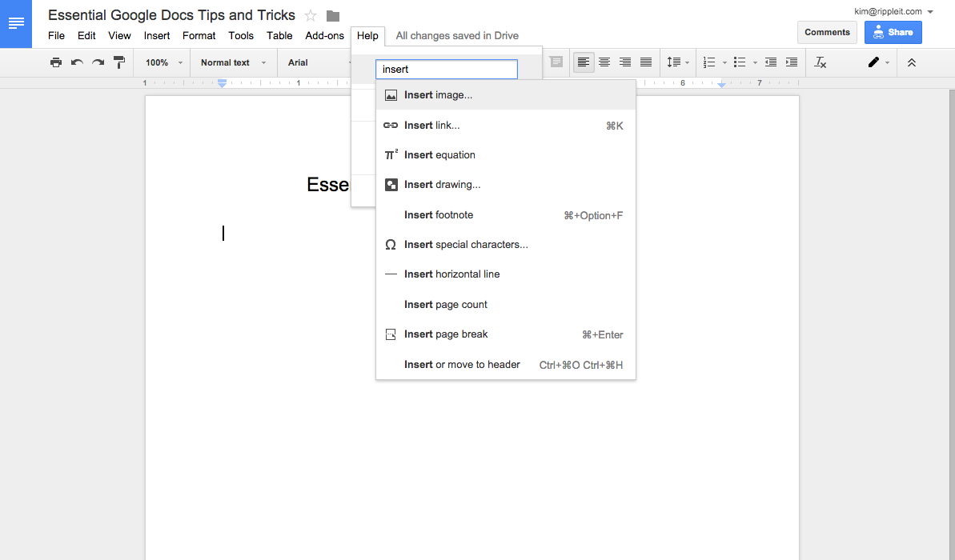The image size is (955, 560).
Task: Select the Paint format tool
Action: [119, 62]
